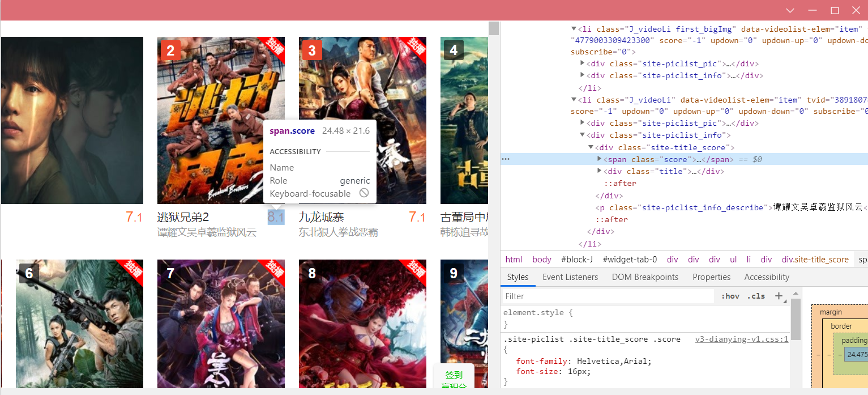Viewport: 868px width, 395px height.
Task: Expand site-piclist_pic div under the first_bigImg li
Action: pyautogui.click(x=583, y=63)
